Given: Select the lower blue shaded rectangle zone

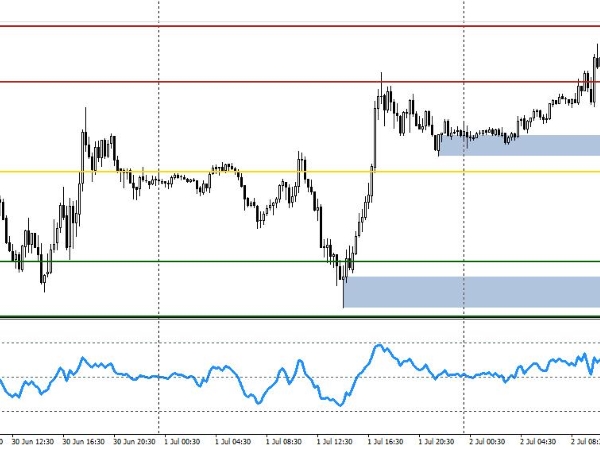Looking at the screenshot, I should click(470, 292).
